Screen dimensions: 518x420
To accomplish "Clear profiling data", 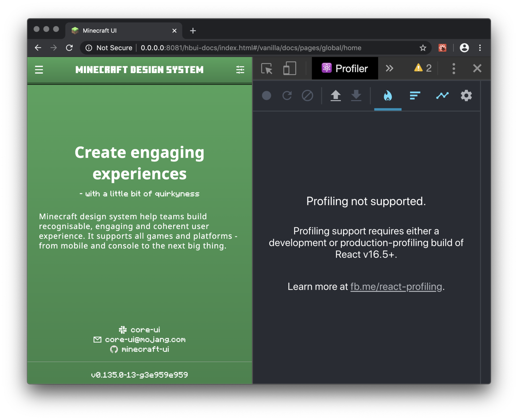I will (307, 96).
